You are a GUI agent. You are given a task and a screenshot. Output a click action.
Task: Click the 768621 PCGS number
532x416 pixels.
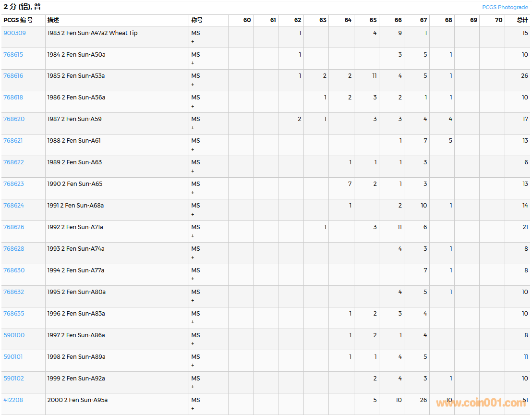(13, 141)
